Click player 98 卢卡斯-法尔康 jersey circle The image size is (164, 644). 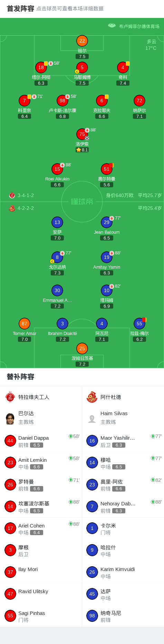tap(62, 101)
